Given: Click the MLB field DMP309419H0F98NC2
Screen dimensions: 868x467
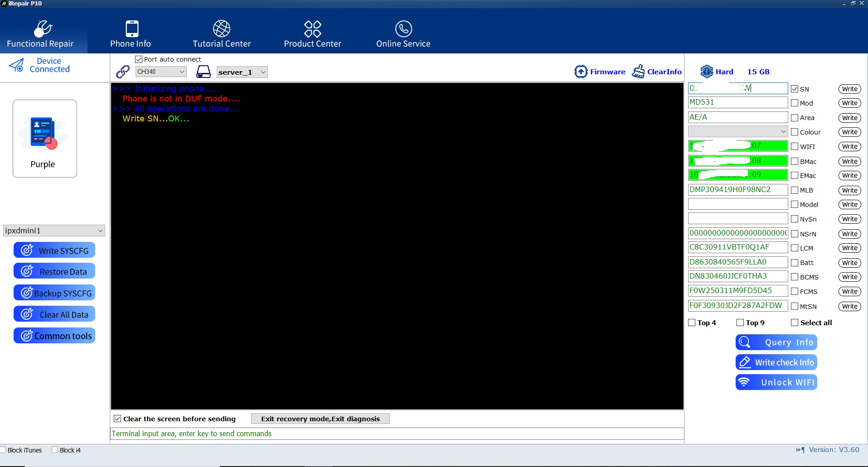Looking at the screenshot, I should click(x=738, y=189).
